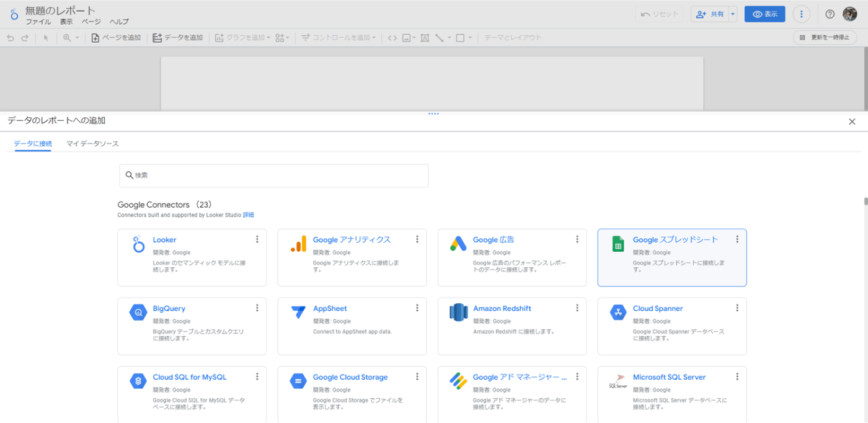Click the Google アド マネージャー icon
868x423 pixels.
click(x=458, y=381)
